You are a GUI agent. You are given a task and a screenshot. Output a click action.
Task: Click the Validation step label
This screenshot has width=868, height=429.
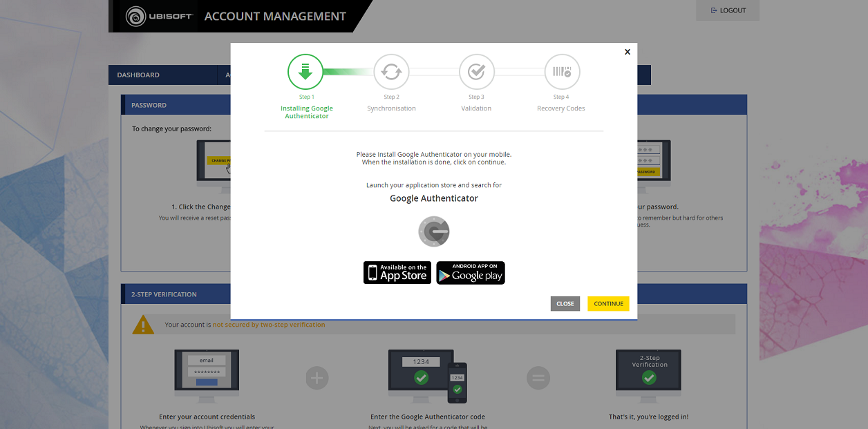[x=476, y=108]
